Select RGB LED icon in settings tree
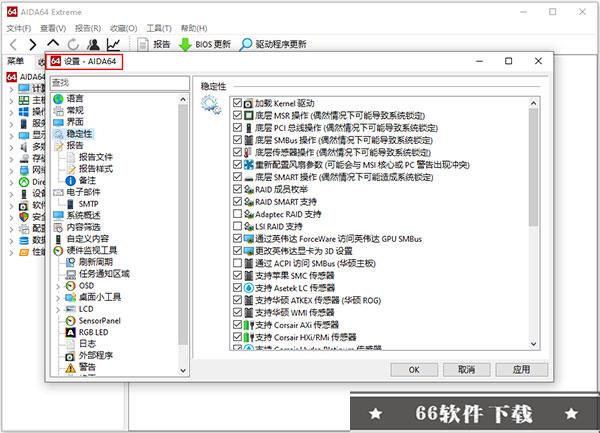The width and height of the screenshot is (600, 433). coord(70,333)
